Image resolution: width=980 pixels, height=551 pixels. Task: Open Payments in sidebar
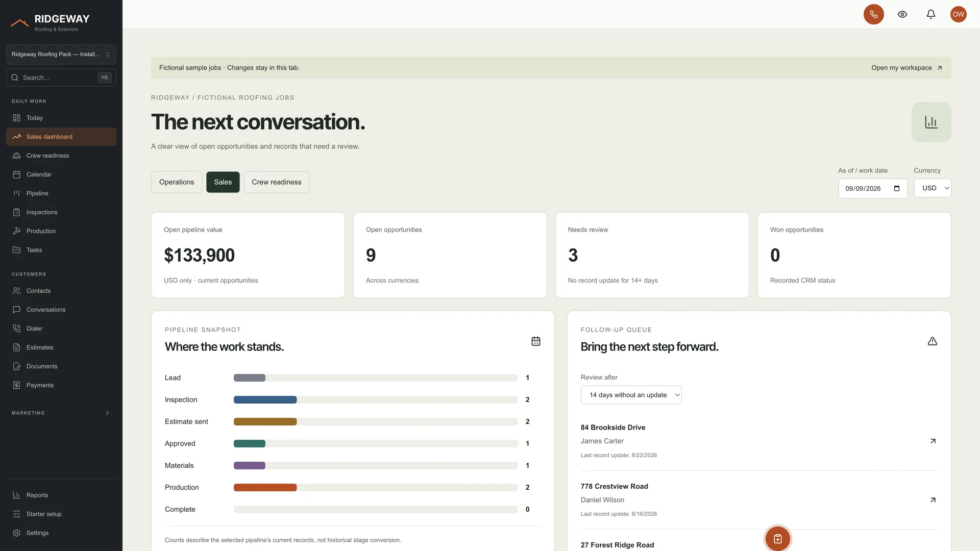pos(61,385)
